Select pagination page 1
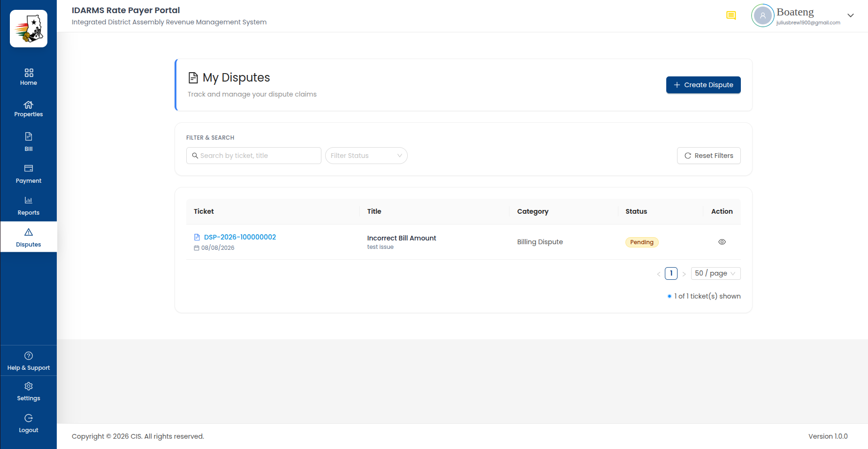The image size is (868, 449). (671, 273)
